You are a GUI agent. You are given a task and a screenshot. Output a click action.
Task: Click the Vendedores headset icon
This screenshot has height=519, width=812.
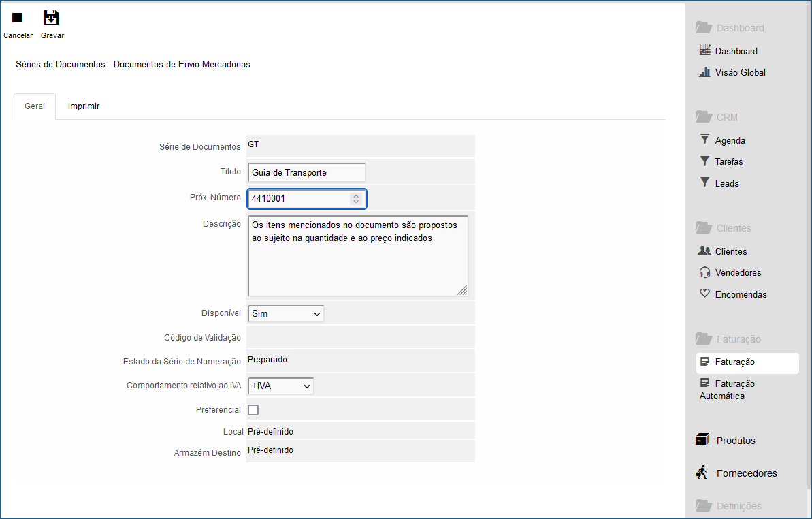pyautogui.click(x=705, y=272)
